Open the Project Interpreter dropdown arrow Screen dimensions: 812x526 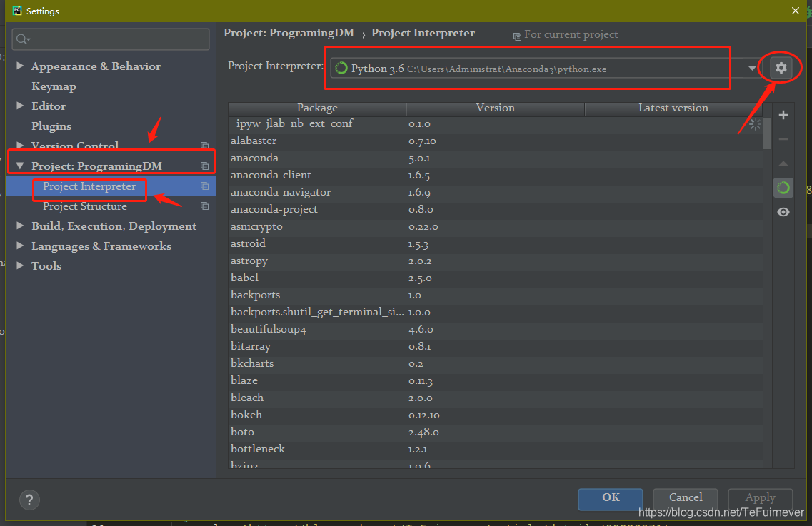tap(752, 69)
